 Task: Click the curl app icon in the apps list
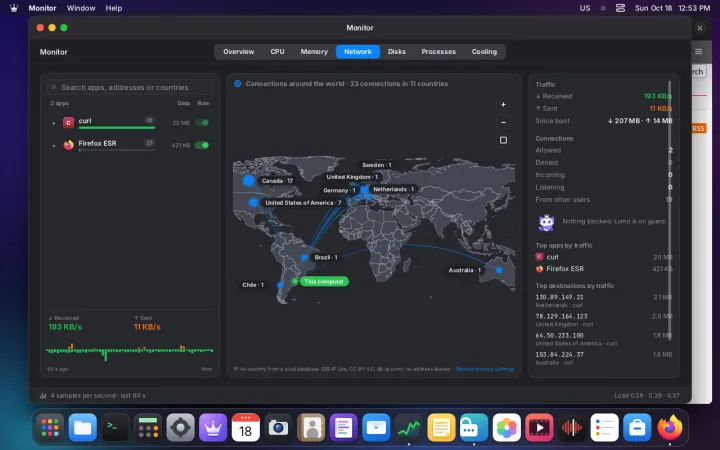tap(68, 122)
